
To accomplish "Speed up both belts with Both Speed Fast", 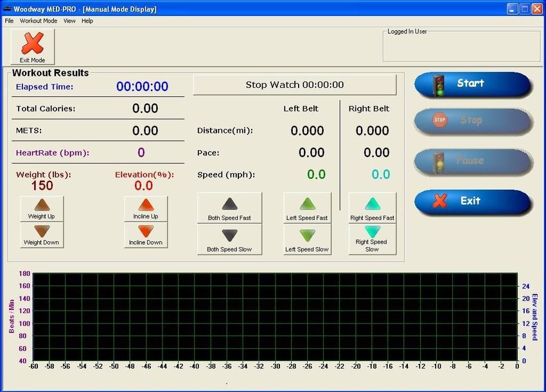I will [x=229, y=208].
